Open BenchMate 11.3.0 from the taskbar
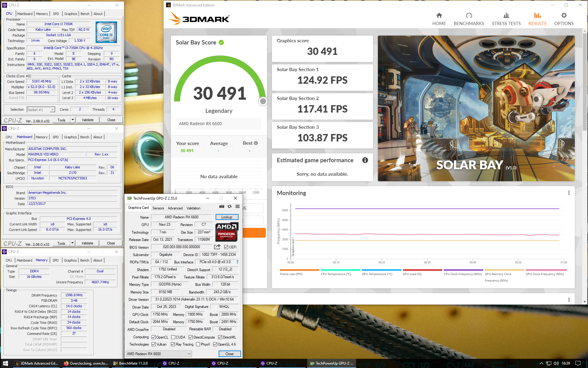Screen dimensions: 588x368 (130, 363)
